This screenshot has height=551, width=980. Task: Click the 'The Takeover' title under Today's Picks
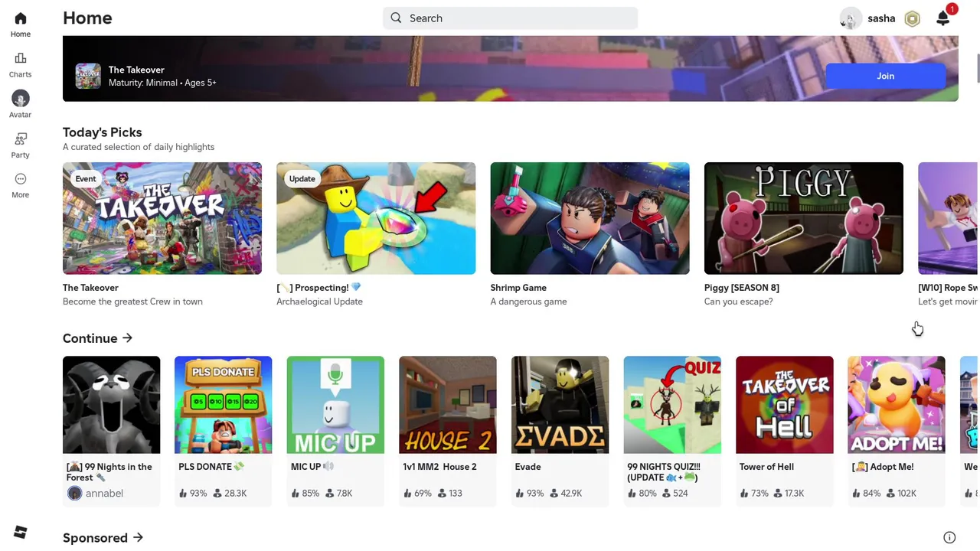click(x=90, y=288)
